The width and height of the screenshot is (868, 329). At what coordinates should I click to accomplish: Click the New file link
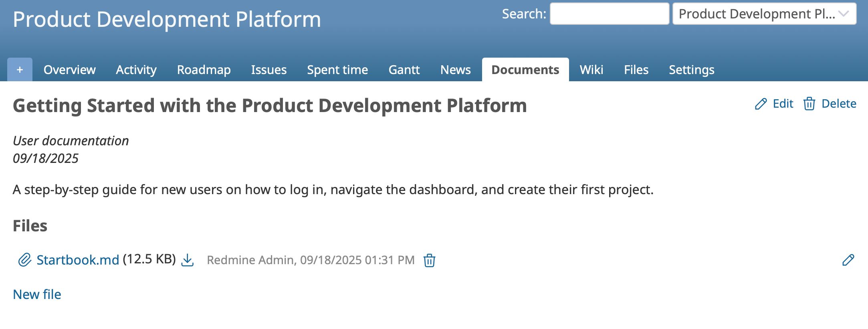point(37,295)
